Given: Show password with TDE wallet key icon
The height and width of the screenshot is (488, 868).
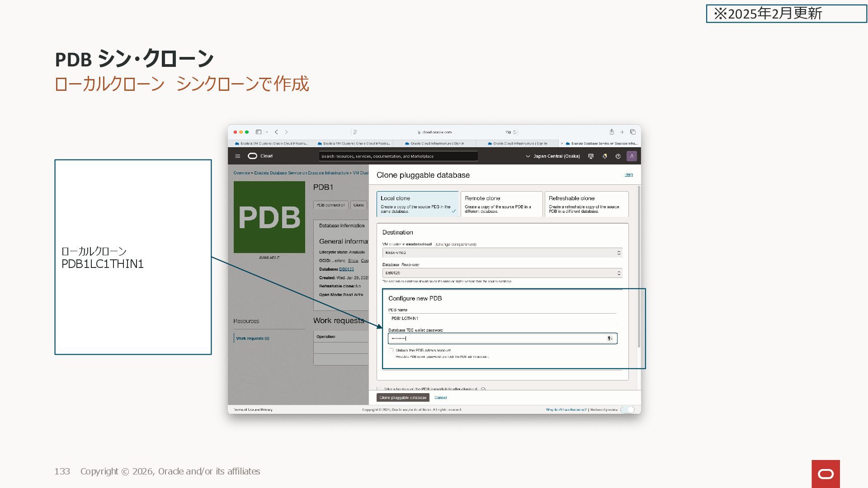Looking at the screenshot, I should click(609, 338).
